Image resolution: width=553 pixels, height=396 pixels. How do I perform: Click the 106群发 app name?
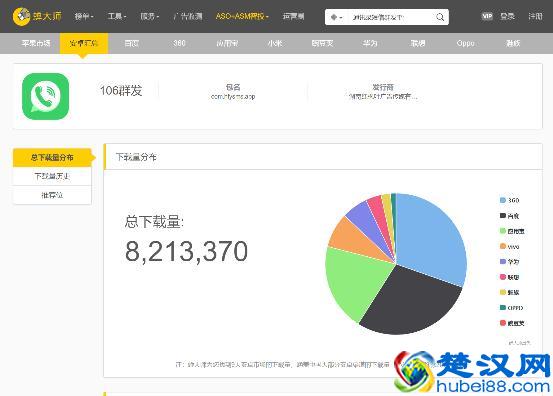coord(121,91)
